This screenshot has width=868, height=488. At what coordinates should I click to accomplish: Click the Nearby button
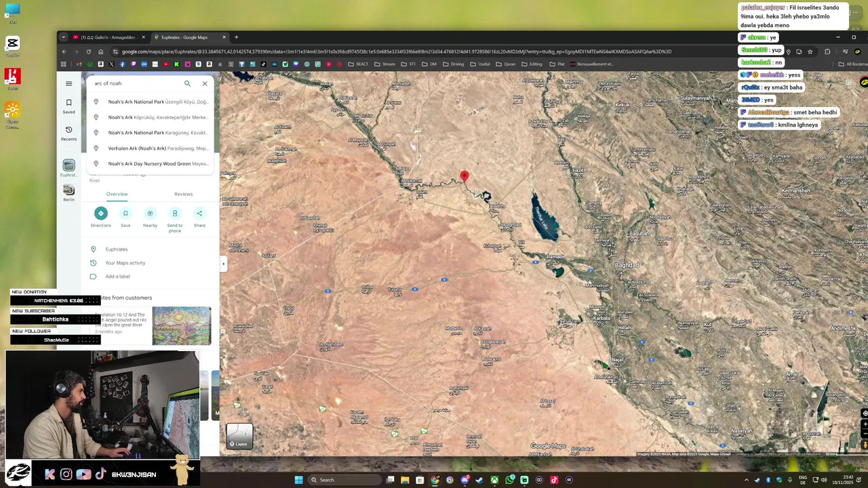[150, 218]
